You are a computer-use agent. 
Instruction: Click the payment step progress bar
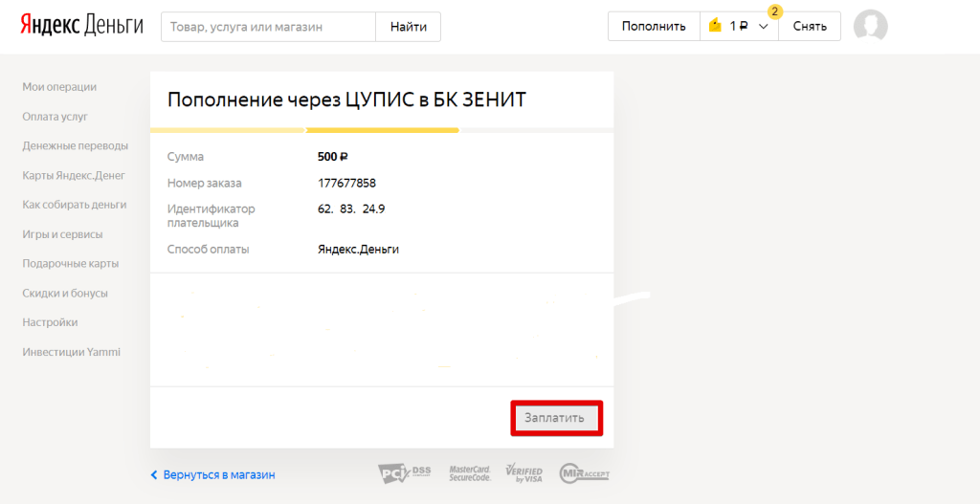(382, 130)
